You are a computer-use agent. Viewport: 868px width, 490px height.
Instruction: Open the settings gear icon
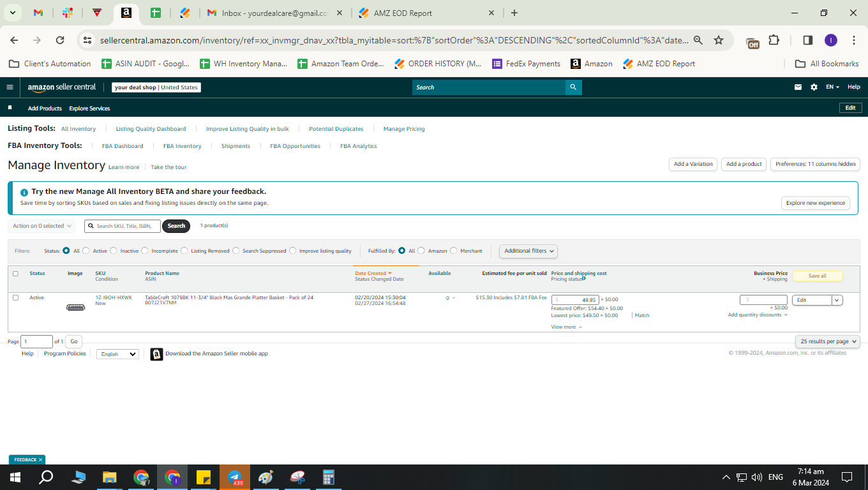814,87
